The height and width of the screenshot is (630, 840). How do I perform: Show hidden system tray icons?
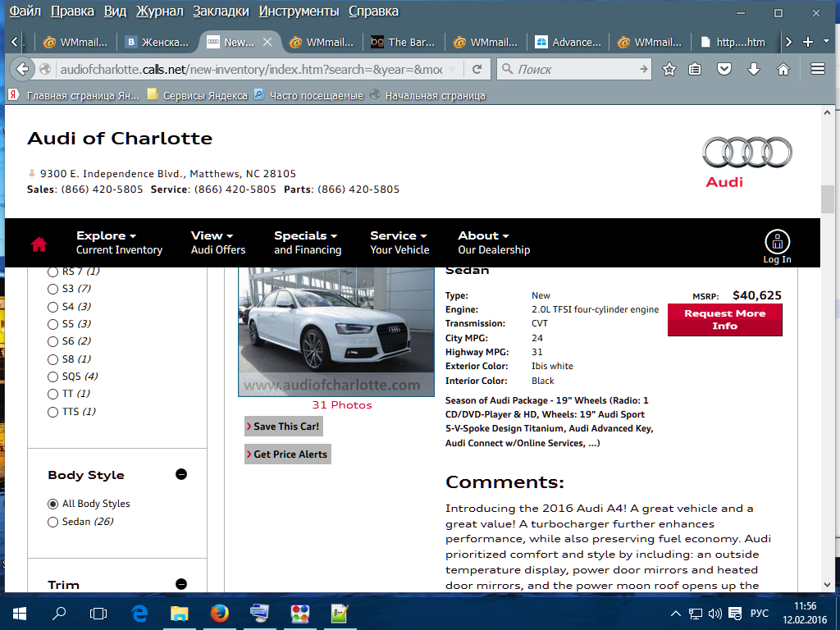point(676,614)
